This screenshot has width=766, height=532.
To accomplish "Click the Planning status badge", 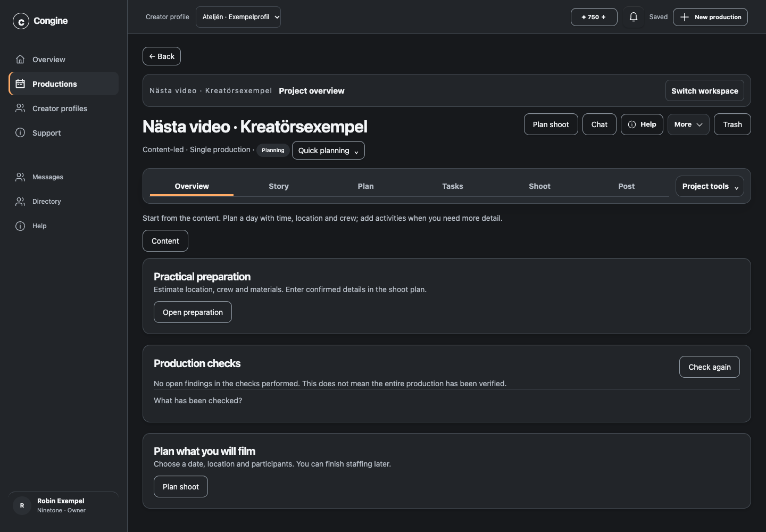I will point(273,151).
